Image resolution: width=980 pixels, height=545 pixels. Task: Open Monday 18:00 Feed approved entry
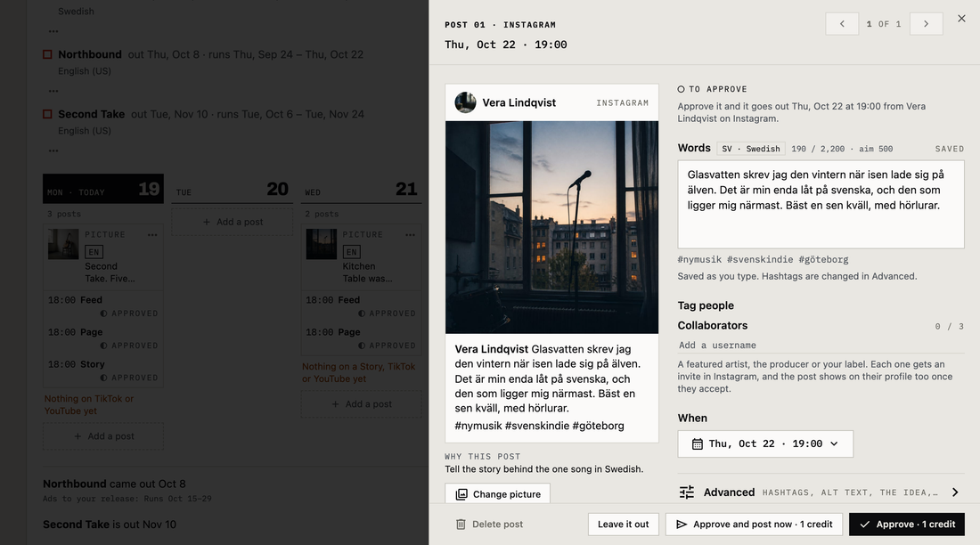point(103,306)
